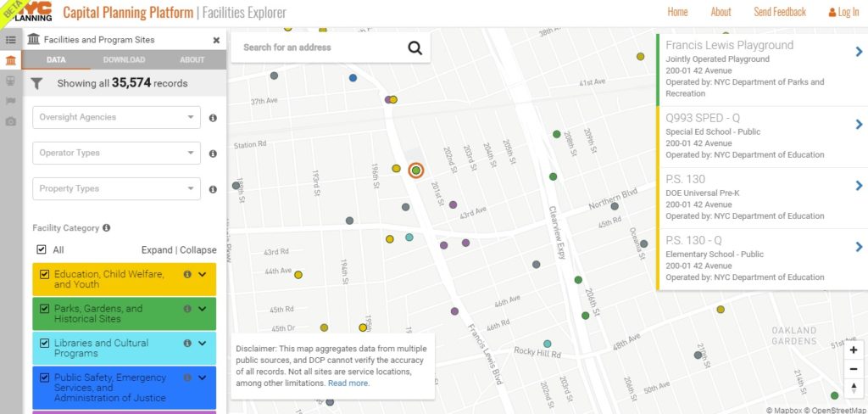Click the Send Feedback link
This screenshot has height=414, width=868.
[779, 12]
